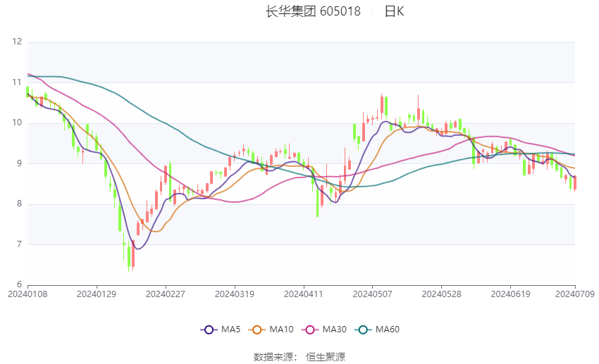
Task: Click the 12 price axis label
Action: coord(17,42)
